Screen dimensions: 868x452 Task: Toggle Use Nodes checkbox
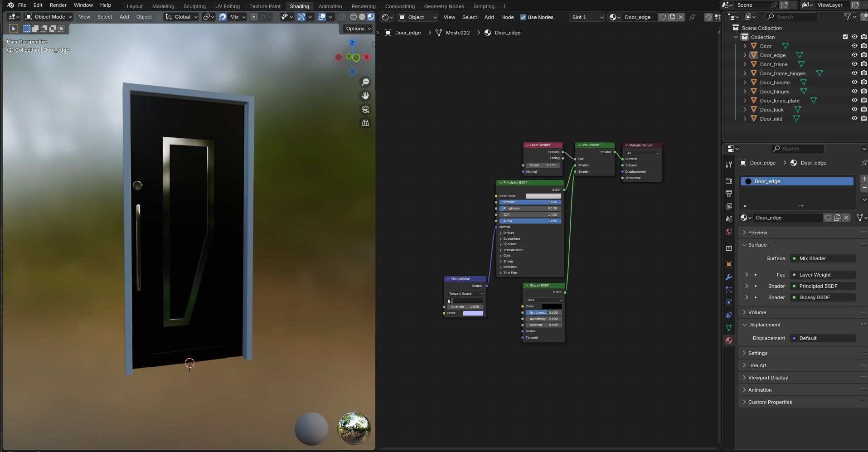[x=523, y=17]
